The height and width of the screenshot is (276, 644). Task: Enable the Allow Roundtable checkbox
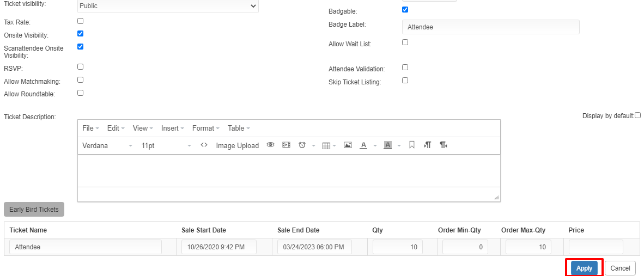(x=81, y=93)
